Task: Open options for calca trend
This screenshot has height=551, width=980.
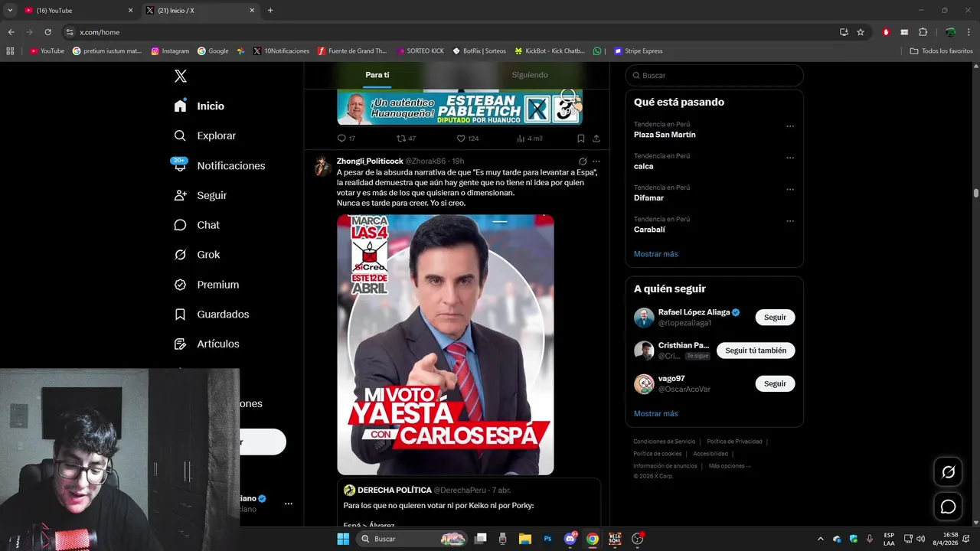Action: 790,158
